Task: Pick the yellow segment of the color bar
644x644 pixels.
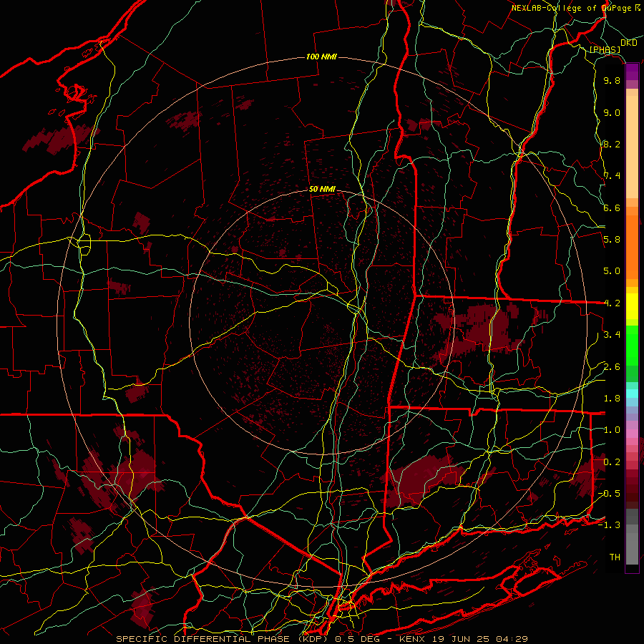Action: click(x=632, y=306)
